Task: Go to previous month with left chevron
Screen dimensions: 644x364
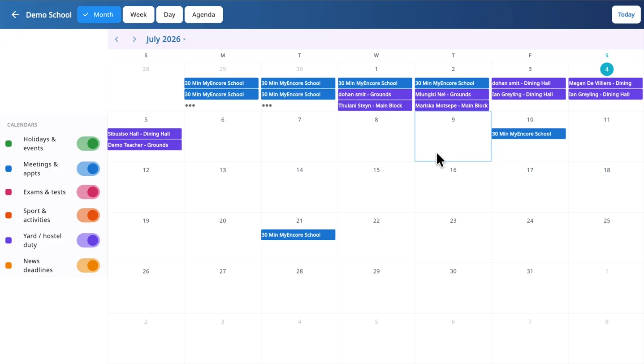Action: click(x=117, y=39)
